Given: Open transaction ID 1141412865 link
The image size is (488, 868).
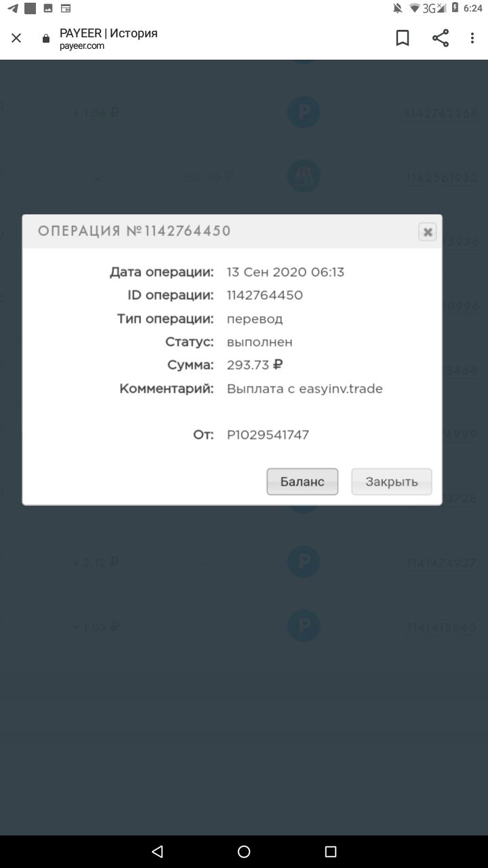Looking at the screenshot, I should (x=441, y=627).
